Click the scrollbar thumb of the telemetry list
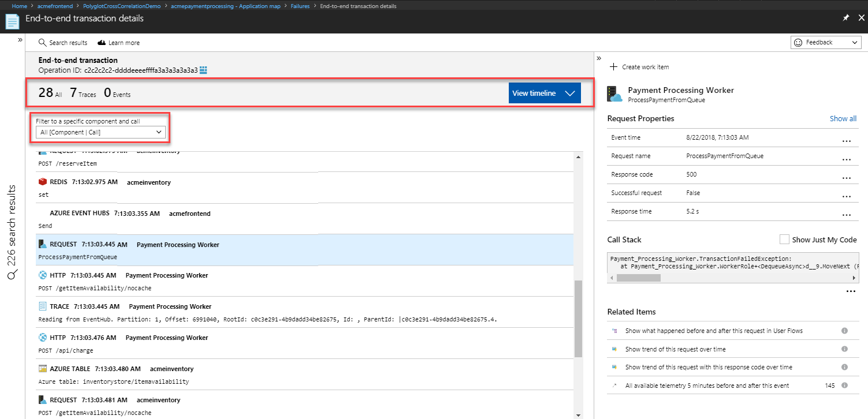The height and width of the screenshot is (419, 868). point(578,318)
